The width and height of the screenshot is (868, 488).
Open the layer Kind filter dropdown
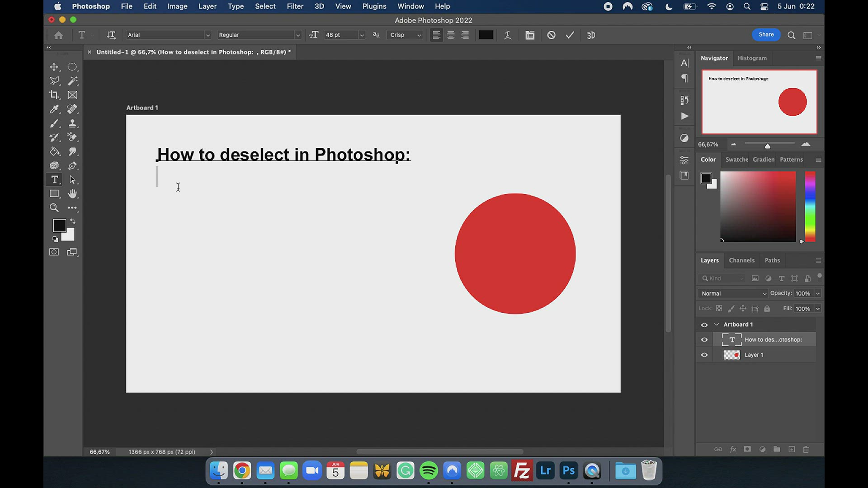[x=722, y=278]
